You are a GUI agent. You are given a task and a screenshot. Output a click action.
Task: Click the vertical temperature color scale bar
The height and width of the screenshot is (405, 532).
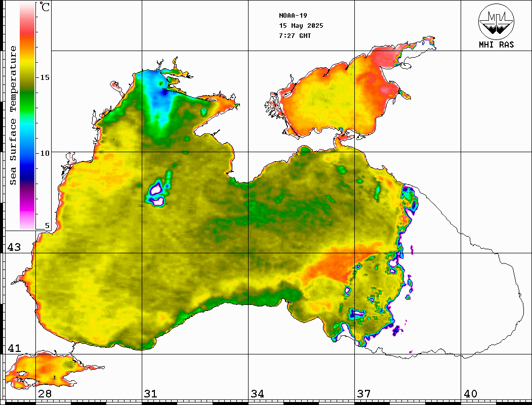point(27,117)
